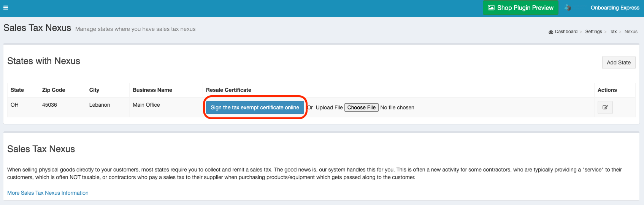Open the Dashboard breadcrumb link
Image resolution: width=644 pixels, height=205 pixels.
[566, 32]
